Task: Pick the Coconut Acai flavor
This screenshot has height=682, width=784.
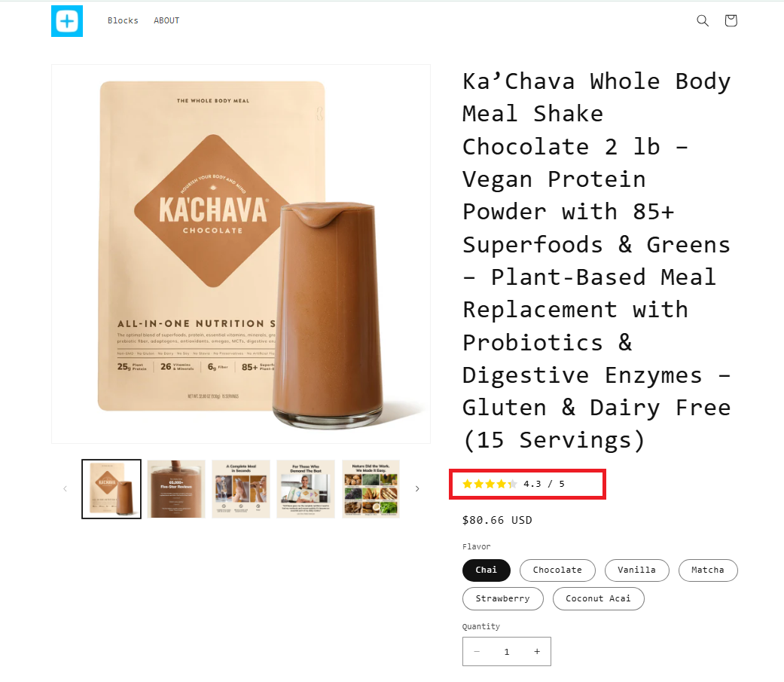Action: point(598,598)
